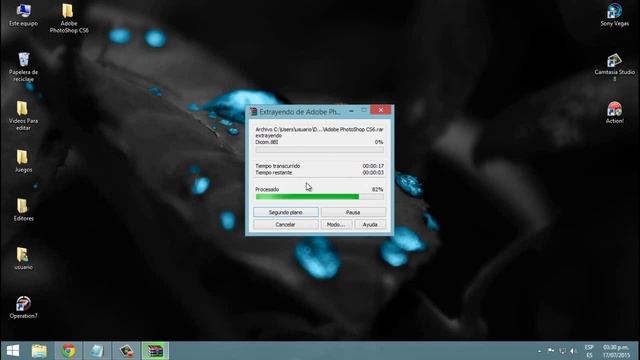Image resolution: width=640 pixels, height=360 pixels.
Task: Open the Papelera de reciclaje icon
Action: tap(23, 67)
